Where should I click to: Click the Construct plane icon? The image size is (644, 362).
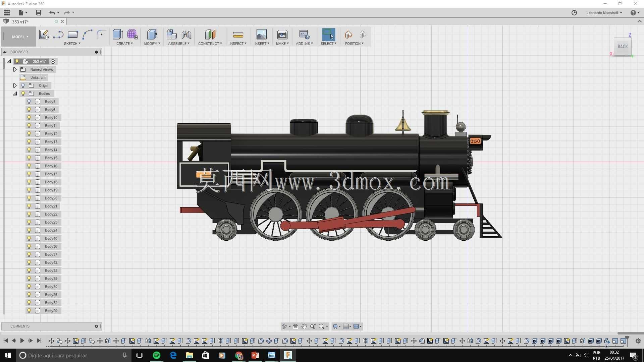[x=210, y=35]
